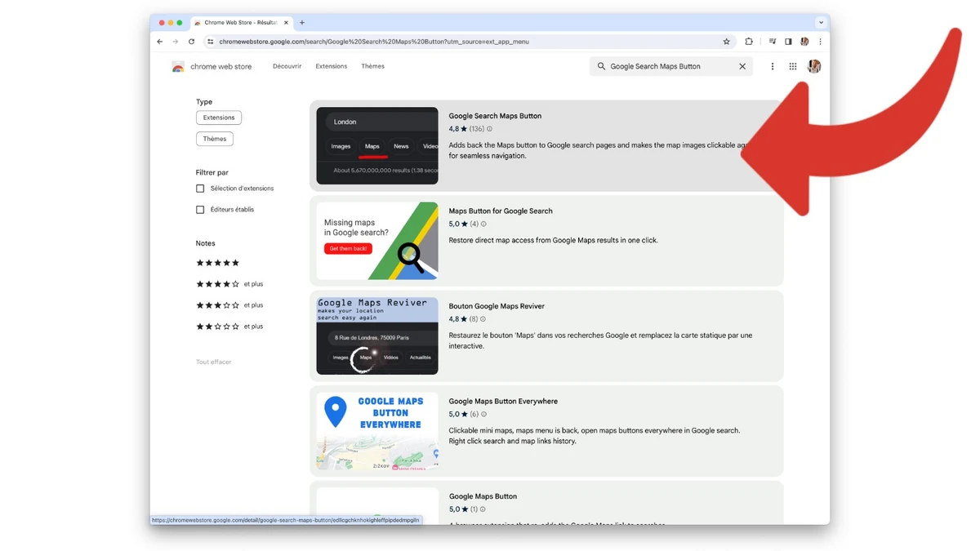Select the Chrome Web Store browser tab

240,23
